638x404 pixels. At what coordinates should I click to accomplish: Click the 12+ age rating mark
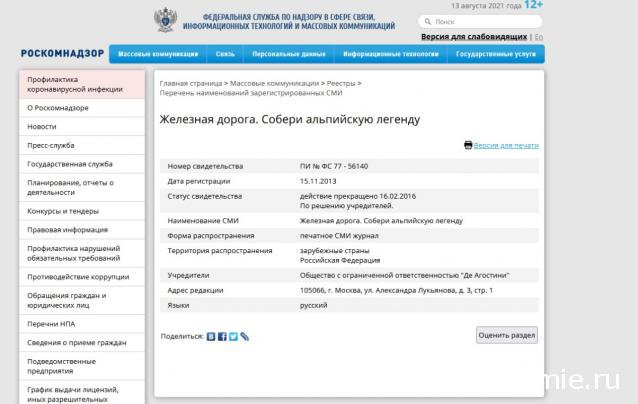coord(533,5)
